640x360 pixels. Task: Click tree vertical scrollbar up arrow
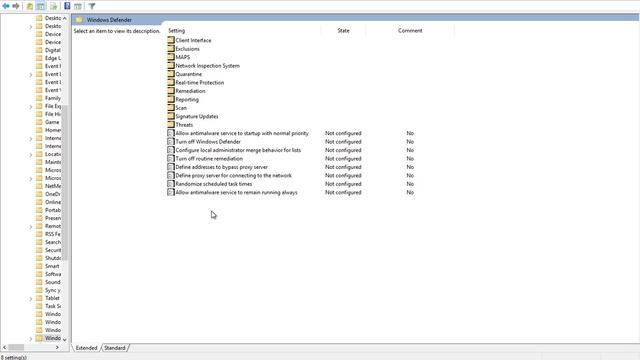tap(65, 18)
